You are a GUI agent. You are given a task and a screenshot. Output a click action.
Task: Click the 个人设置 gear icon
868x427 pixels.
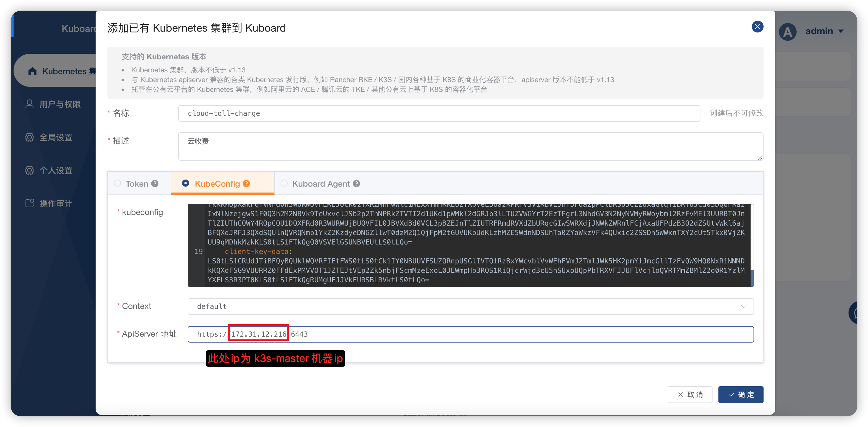click(x=30, y=170)
